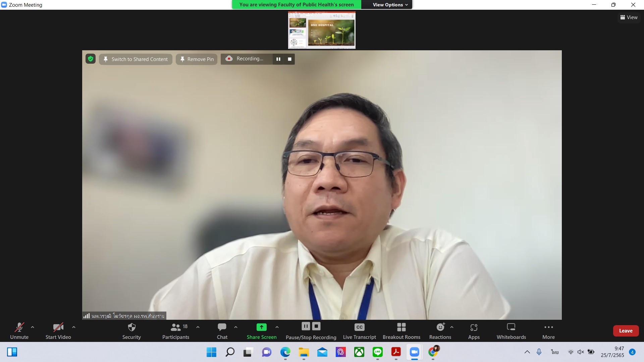Open Microsoft Edge from taskbar

tap(285, 352)
